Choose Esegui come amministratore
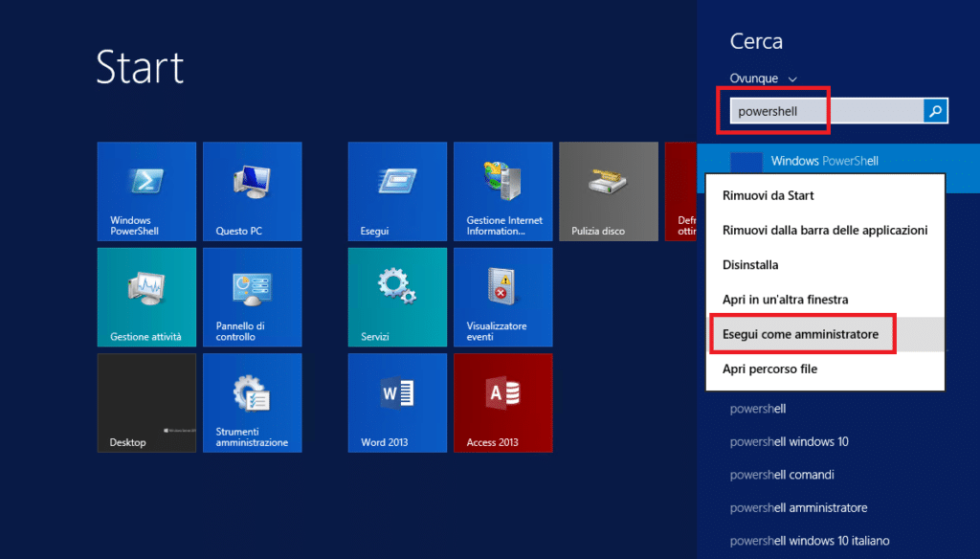The height and width of the screenshot is (559, 980). click(x=825, y=334)
